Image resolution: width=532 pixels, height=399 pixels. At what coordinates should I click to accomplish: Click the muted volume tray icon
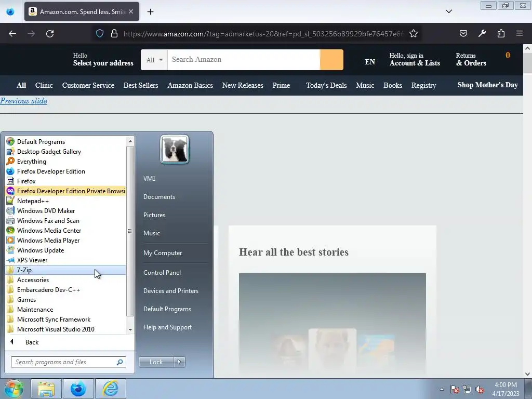tap(480, 389)
